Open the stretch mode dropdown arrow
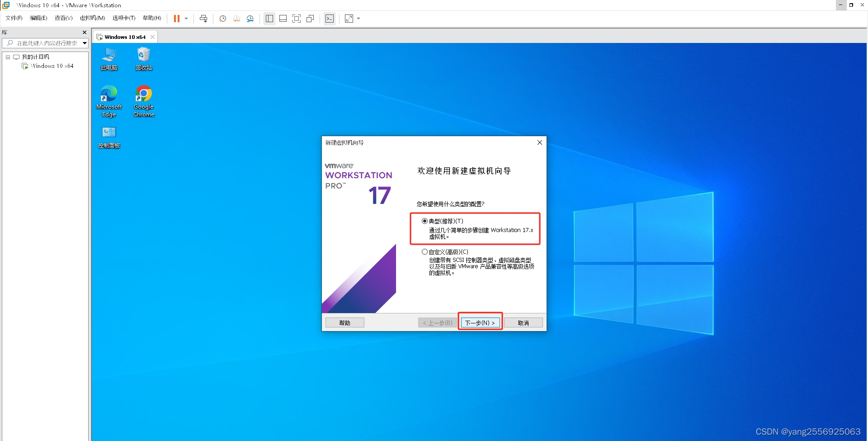868x441 pixels. [359, 19]
